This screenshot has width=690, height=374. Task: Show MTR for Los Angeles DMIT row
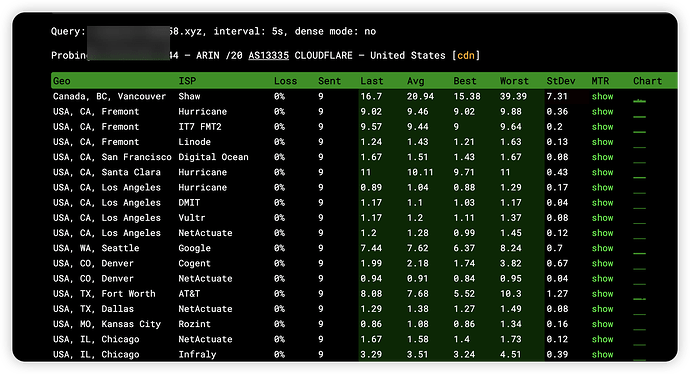tap(602, 202)
